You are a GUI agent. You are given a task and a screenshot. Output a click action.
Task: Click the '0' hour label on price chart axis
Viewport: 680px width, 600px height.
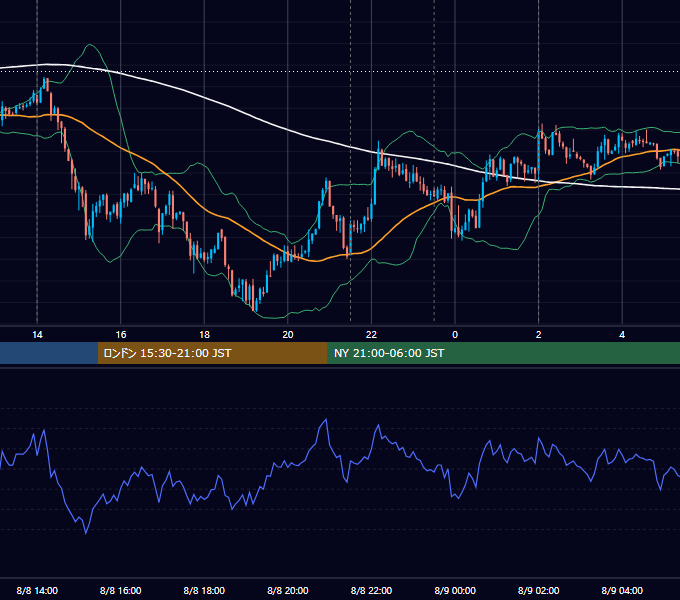tap(455, 335)
